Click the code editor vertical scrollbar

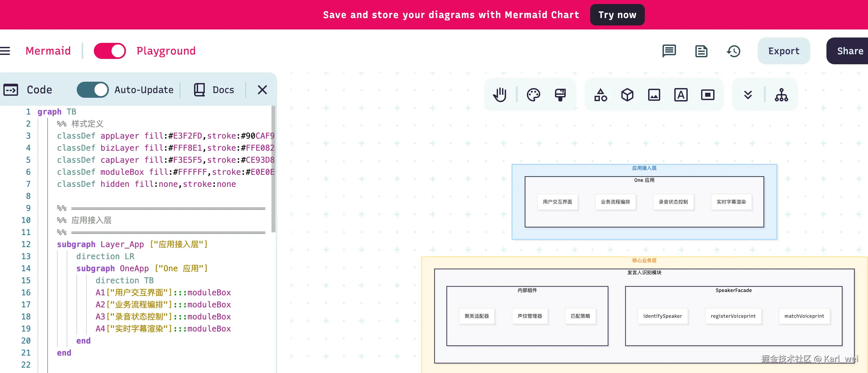click(x=273, y=168)
